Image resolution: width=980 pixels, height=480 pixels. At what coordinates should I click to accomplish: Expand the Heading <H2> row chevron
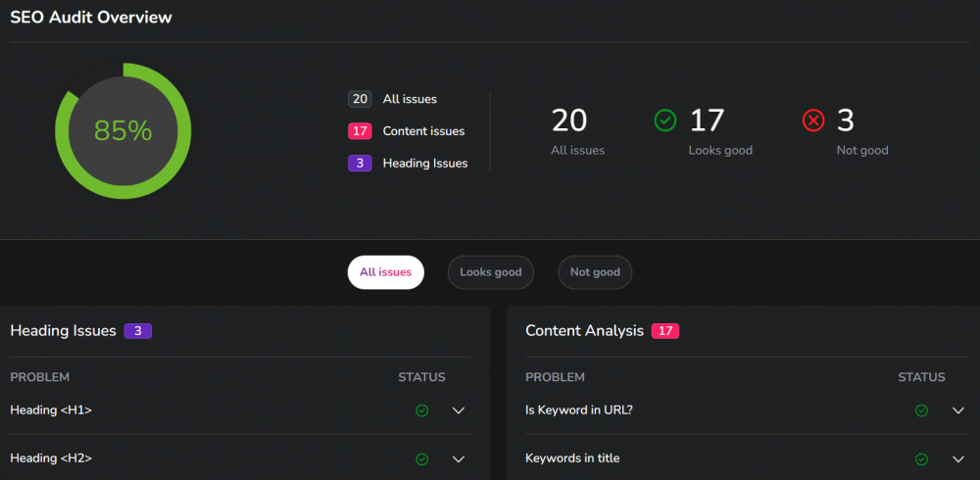coord(459,458)
